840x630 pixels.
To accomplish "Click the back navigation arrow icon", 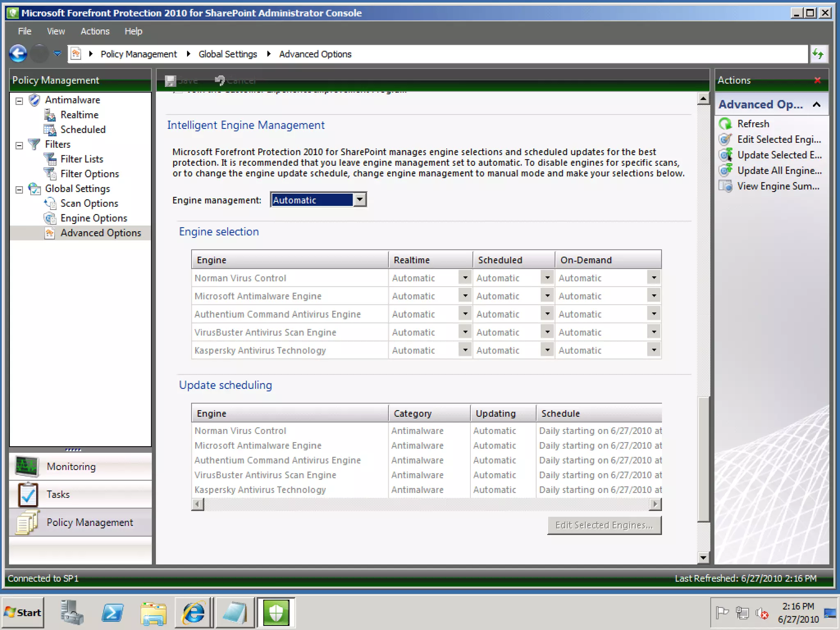I will [x=18, y=54].
